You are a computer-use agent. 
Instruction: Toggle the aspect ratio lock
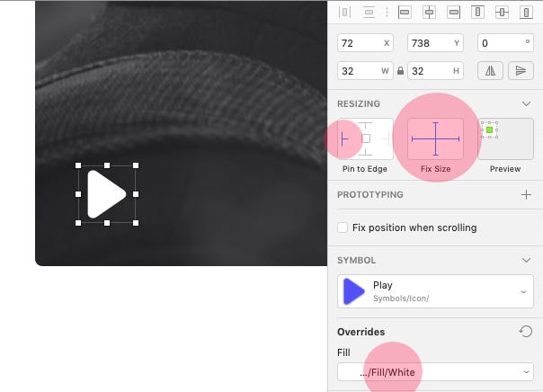400,71
